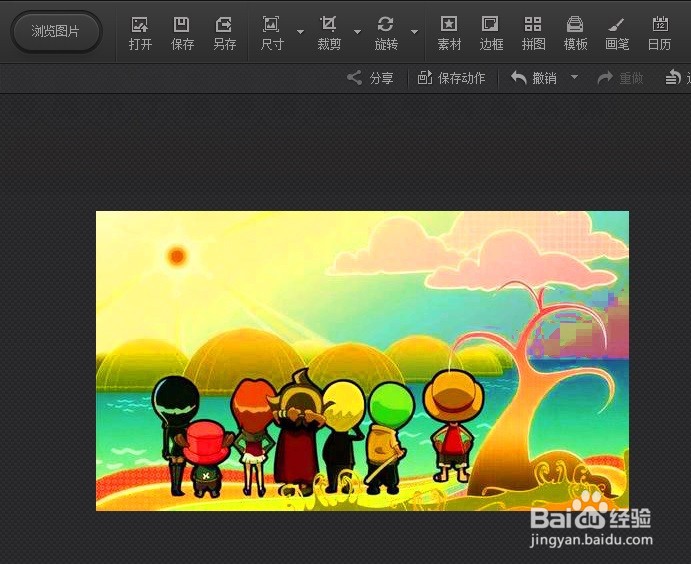The image size is (691, 564).
Task: Choose 另存 to save as a new file
Action: pos(224,33)
